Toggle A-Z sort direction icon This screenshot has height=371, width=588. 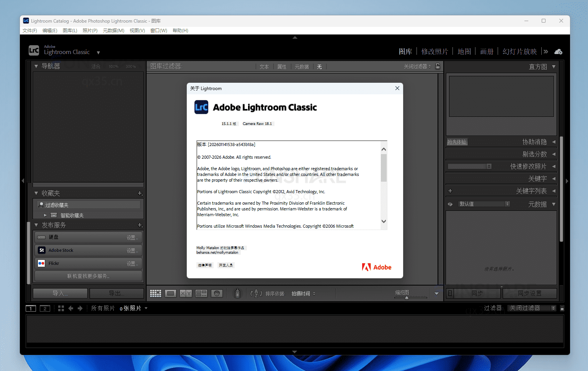256,294
